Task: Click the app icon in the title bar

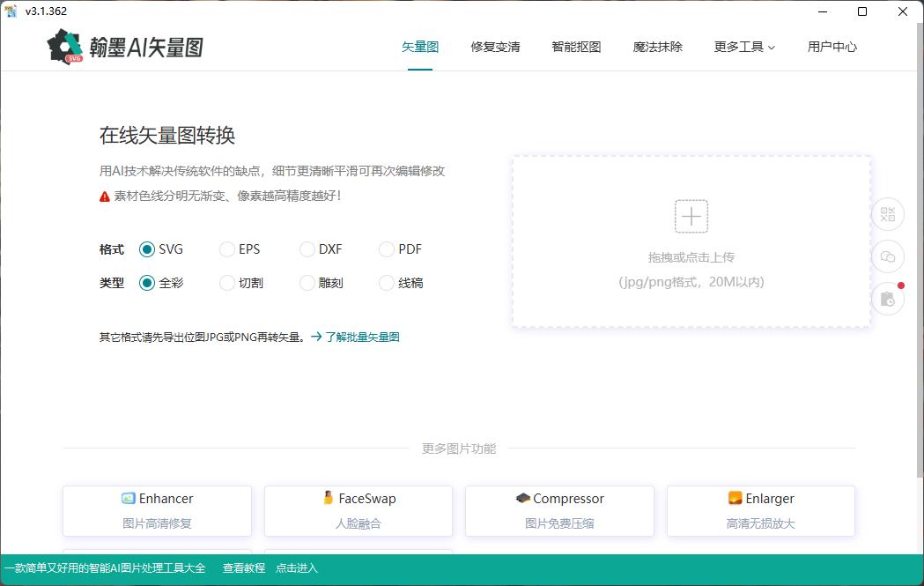Action: 10,11
